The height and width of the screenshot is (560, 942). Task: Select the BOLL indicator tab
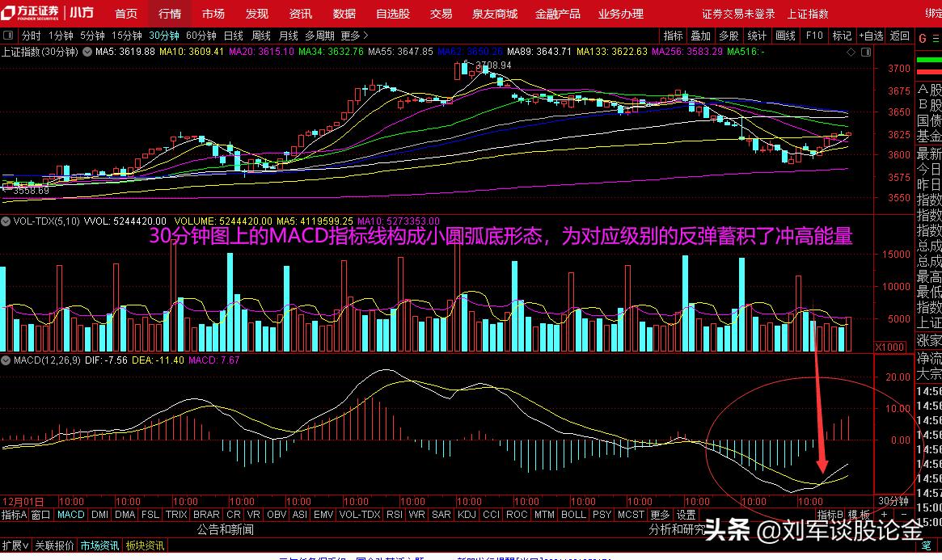coord(573,515)
